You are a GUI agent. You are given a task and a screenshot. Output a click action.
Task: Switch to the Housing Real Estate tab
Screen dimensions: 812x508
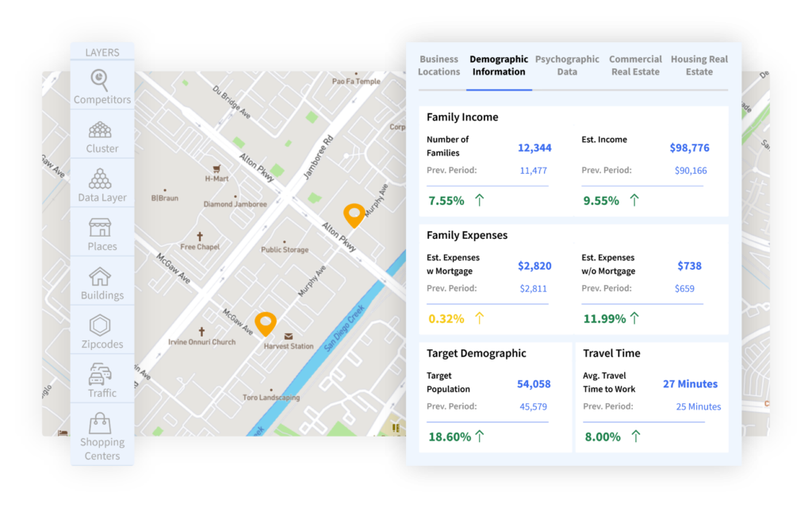coord(699,65)
